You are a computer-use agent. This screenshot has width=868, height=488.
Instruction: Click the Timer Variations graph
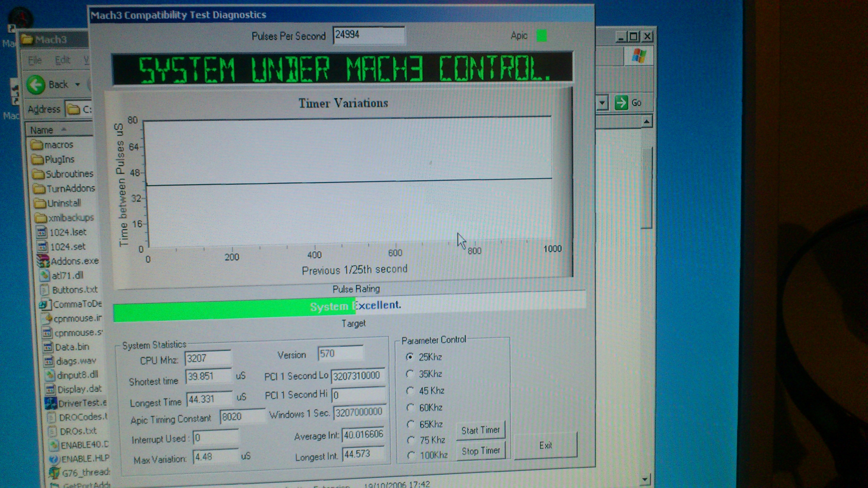click(349, 182)
